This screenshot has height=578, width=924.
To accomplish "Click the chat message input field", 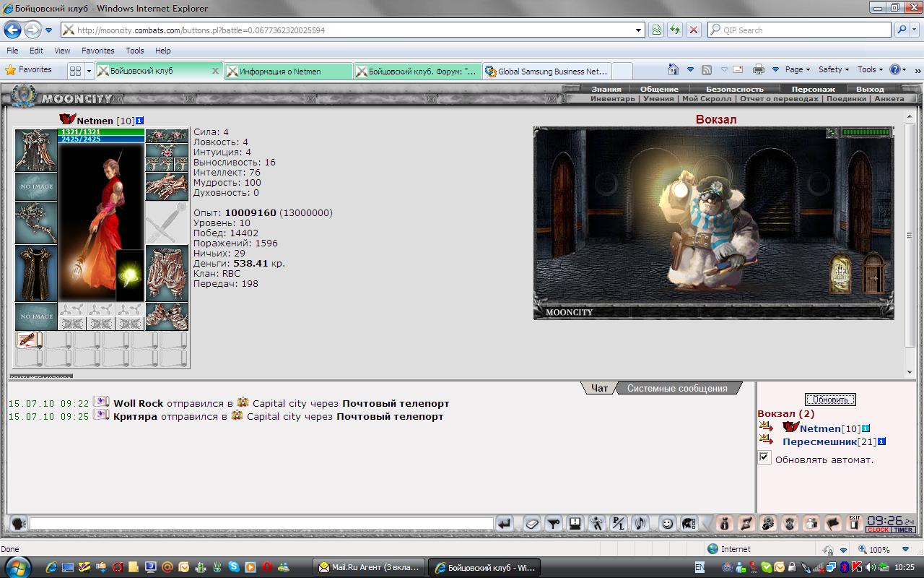I will pos(261,524).
